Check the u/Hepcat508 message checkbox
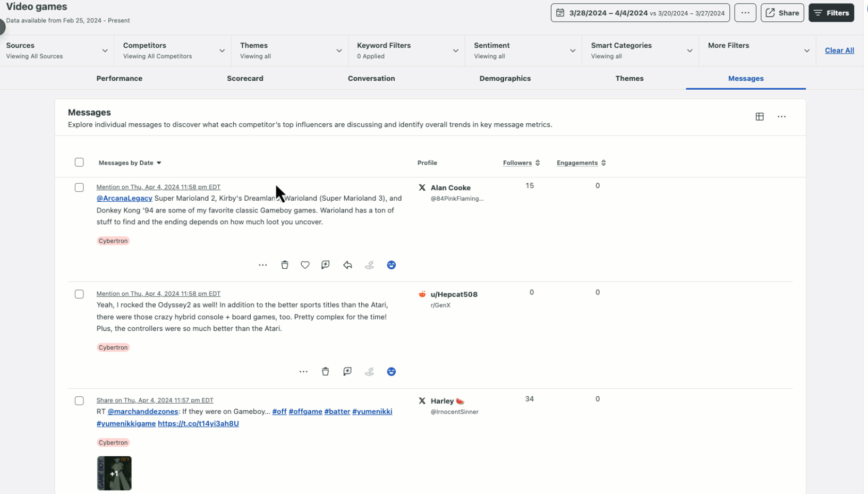 (x=79, y=294)
